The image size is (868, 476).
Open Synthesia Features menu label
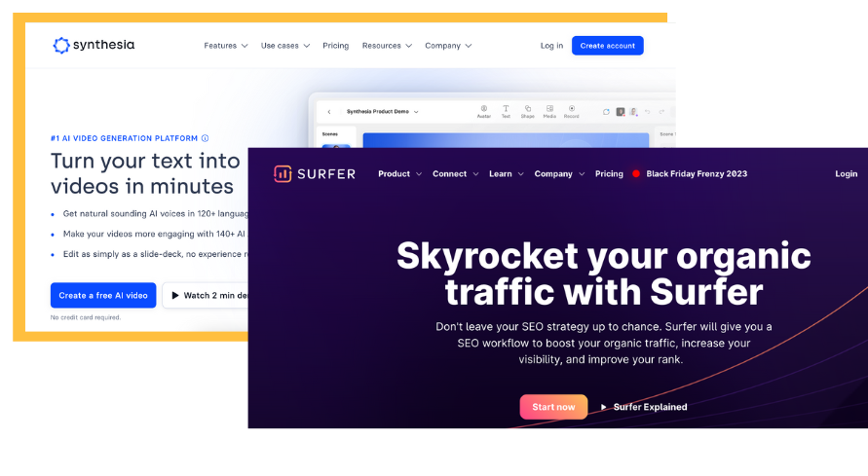coord(220,46)
